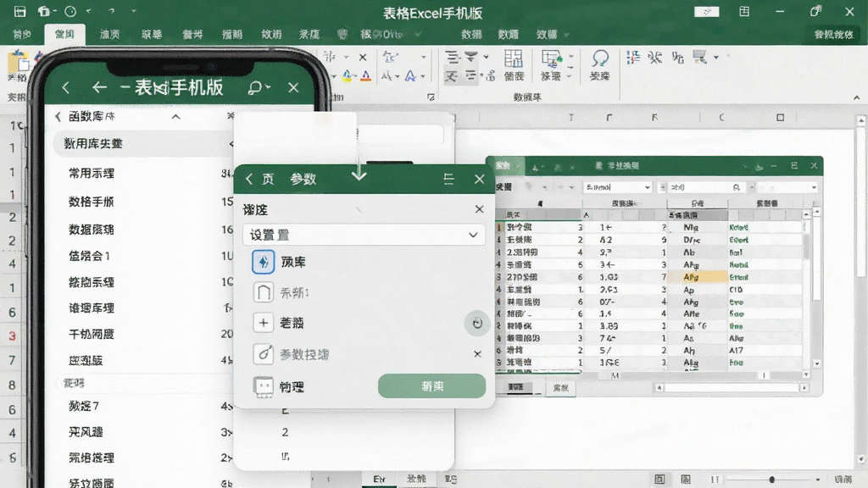The height and width of the screenshot is (488, 868).
Task: Collapse the ribbon with the caret at the right
Action: click(856, 97)
